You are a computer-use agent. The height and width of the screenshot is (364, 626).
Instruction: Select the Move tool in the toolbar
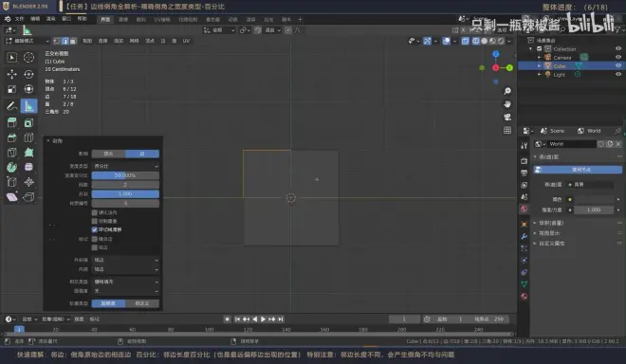pyautogui.click(x=11, y=74)
